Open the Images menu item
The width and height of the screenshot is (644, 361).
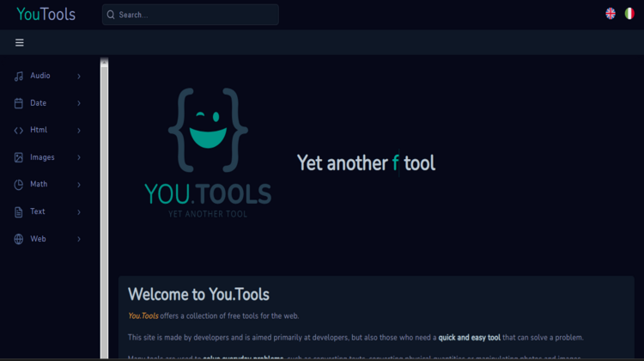coord(47,157)
